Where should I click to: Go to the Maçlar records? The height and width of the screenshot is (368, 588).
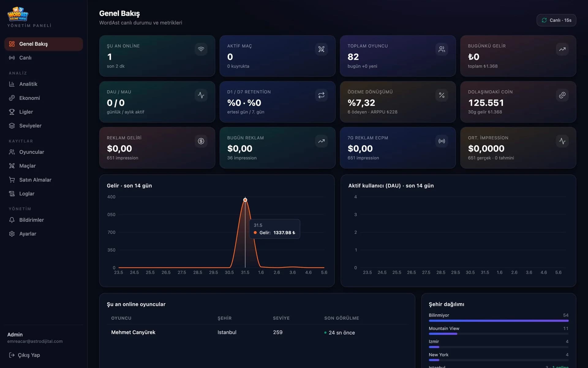click(x=43, y=166)
